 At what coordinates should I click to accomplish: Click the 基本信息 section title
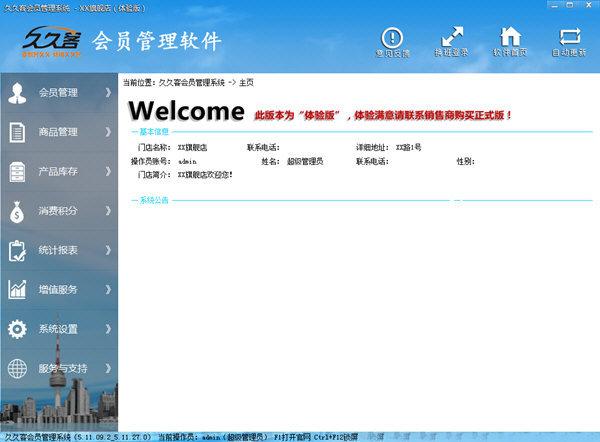click(154, 132)
